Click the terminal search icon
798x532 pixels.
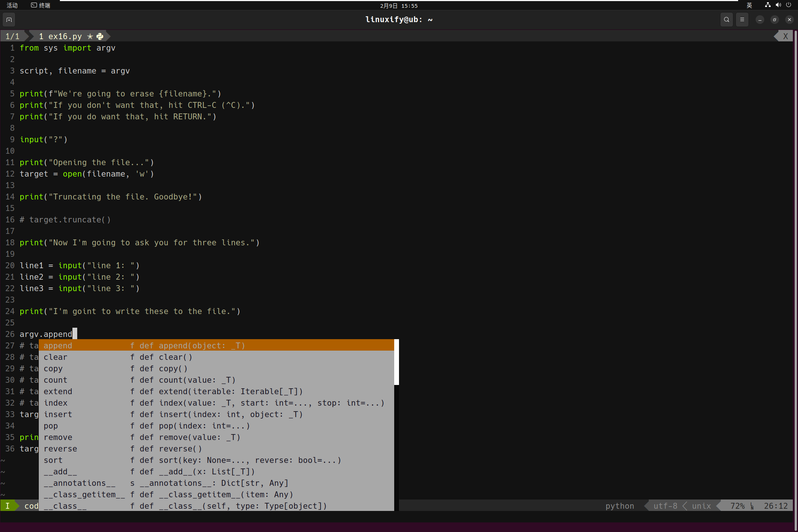(x=726, y=20)
